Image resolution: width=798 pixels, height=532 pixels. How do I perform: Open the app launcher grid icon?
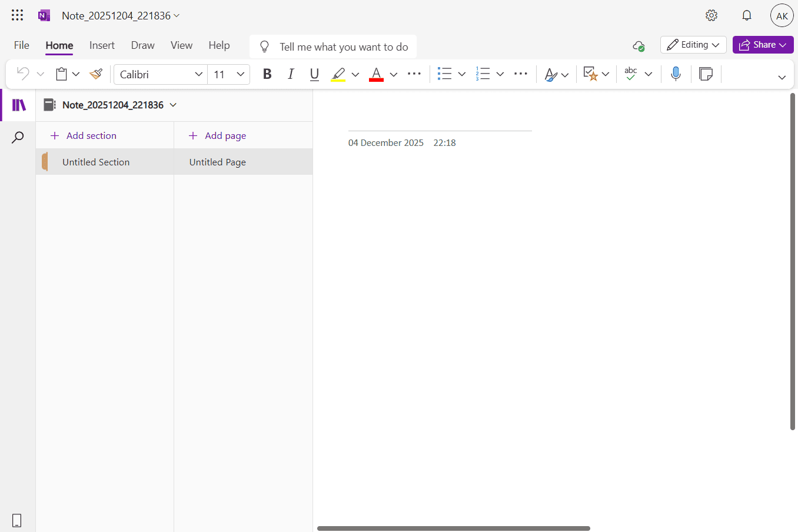(x=18, y=16)
